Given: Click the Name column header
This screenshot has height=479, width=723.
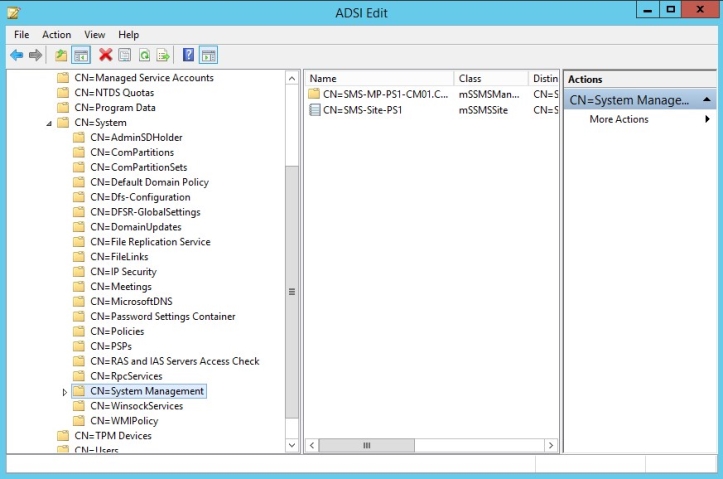Looking at the screenshot, I should coord(378,78).
